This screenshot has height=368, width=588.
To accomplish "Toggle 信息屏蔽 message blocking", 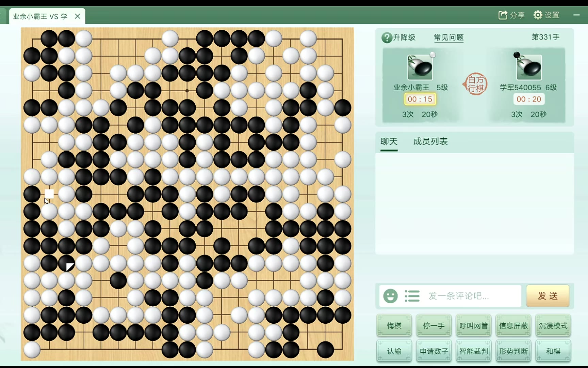I will click(513, 325).
